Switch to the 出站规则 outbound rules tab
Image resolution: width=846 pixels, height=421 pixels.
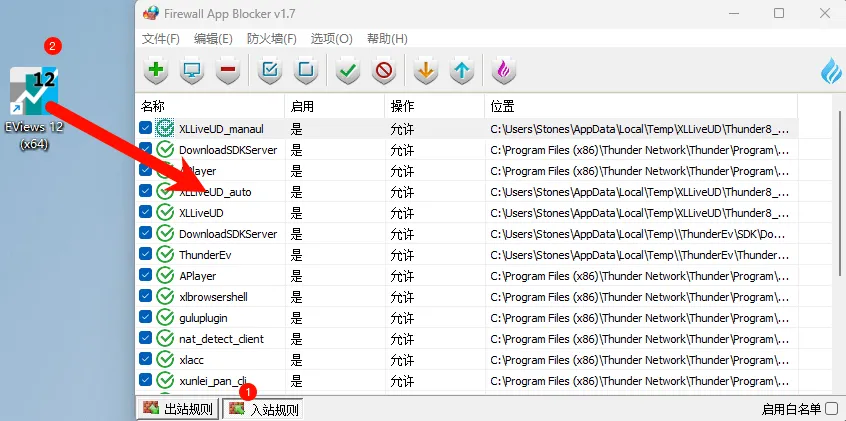178,409
